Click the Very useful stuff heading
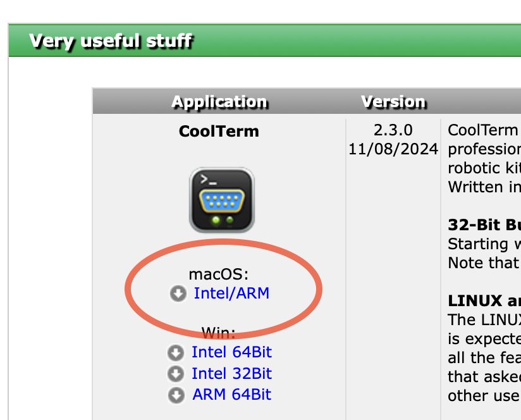Viewport: 521px width, 420px height. (x=111, y=41)
